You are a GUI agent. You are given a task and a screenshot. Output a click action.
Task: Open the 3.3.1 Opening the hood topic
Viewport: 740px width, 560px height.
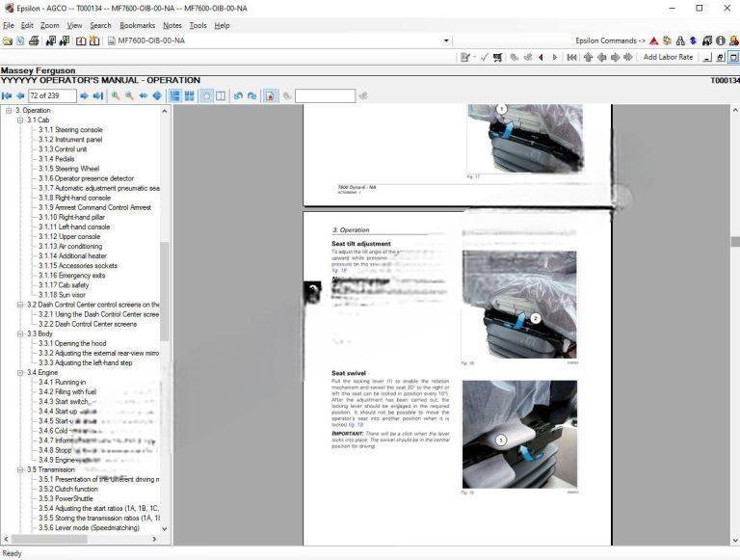pos(72,344)
